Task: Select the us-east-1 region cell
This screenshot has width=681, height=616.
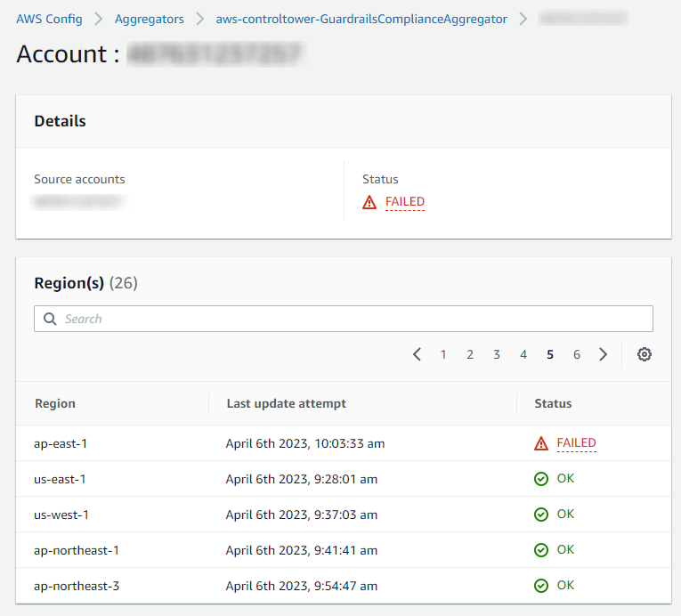Action: pos(60,479)
